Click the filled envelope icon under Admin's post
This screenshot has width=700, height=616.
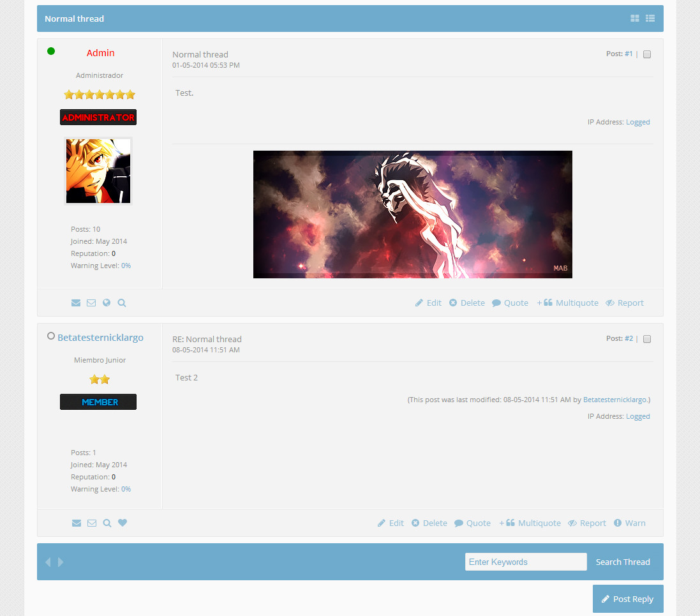click(76, 303)
